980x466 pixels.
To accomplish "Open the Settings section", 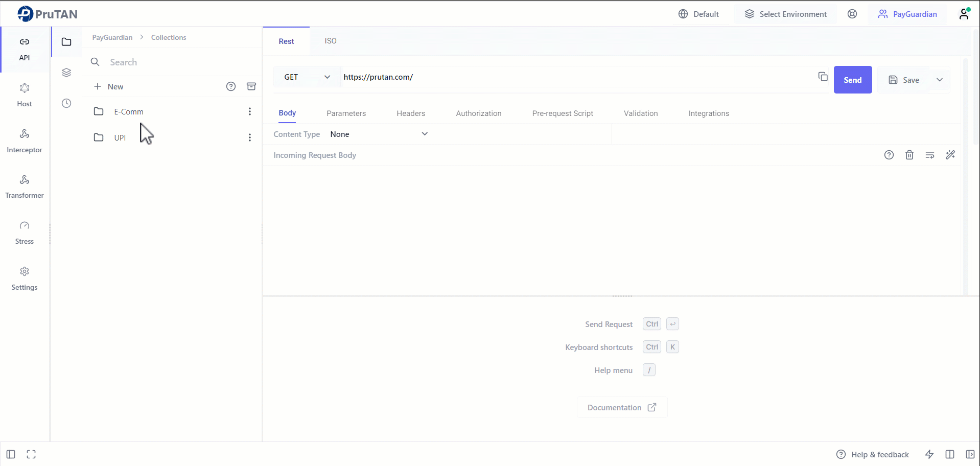I will click(25, 279).
